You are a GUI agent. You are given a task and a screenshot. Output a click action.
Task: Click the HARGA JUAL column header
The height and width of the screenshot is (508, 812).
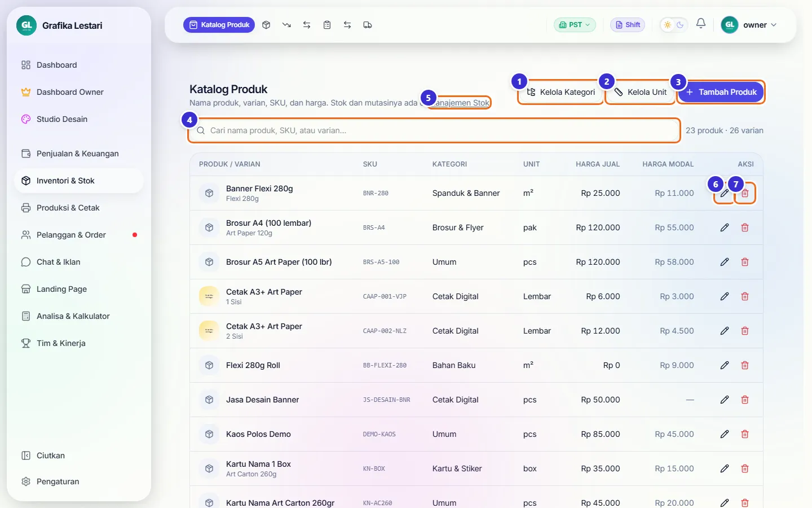click(x=598, y=164)
